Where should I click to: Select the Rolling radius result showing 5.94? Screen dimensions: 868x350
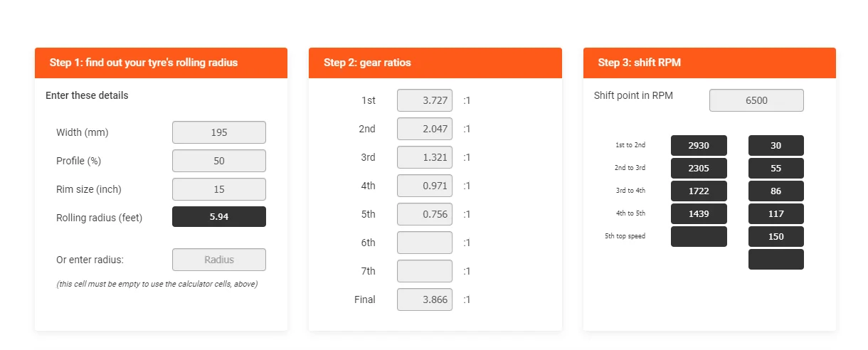219,217
